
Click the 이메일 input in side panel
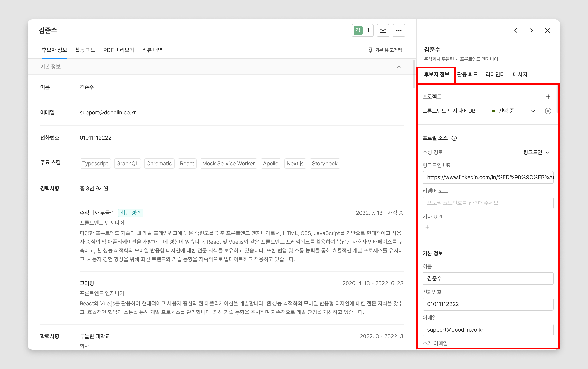coord(488,330)
